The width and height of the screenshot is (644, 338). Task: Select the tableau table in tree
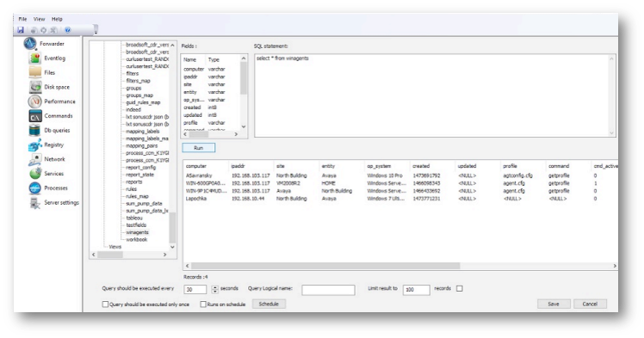tap(134, 218)
